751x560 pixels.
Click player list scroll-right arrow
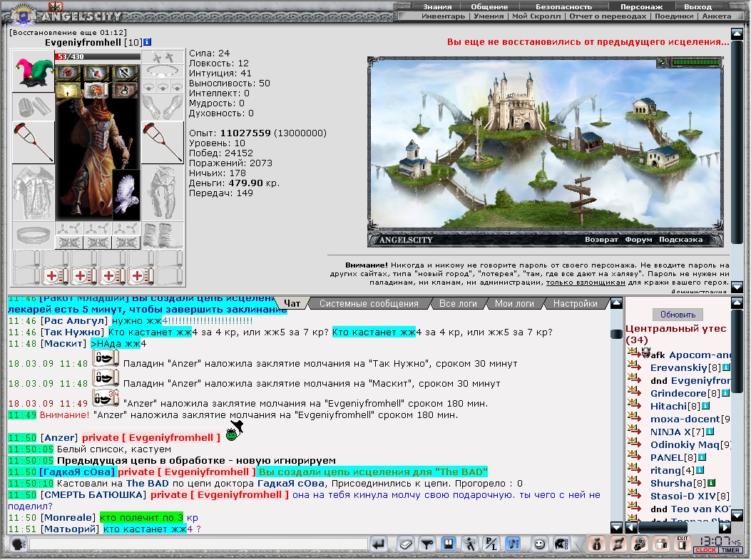(x=725, y=527)
